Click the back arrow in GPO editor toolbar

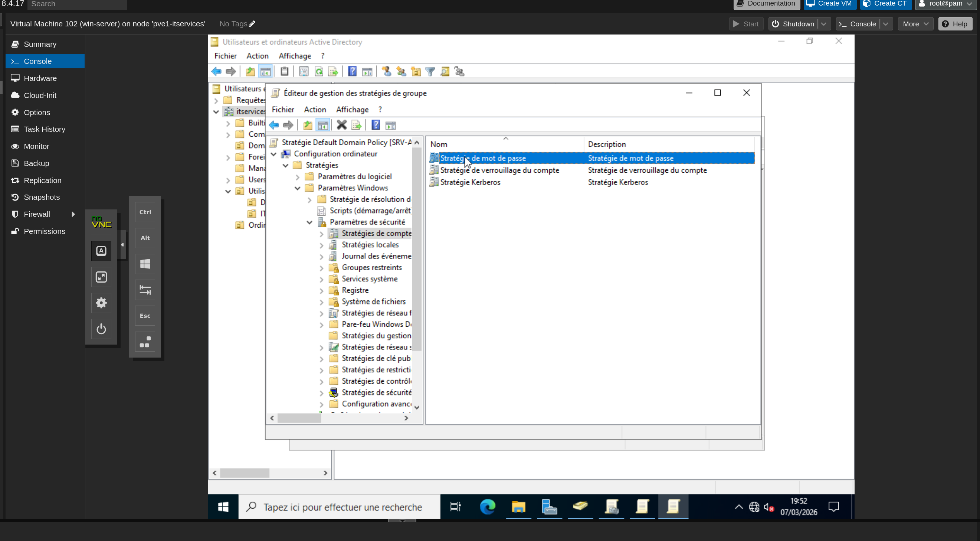[x=274, y=125]
